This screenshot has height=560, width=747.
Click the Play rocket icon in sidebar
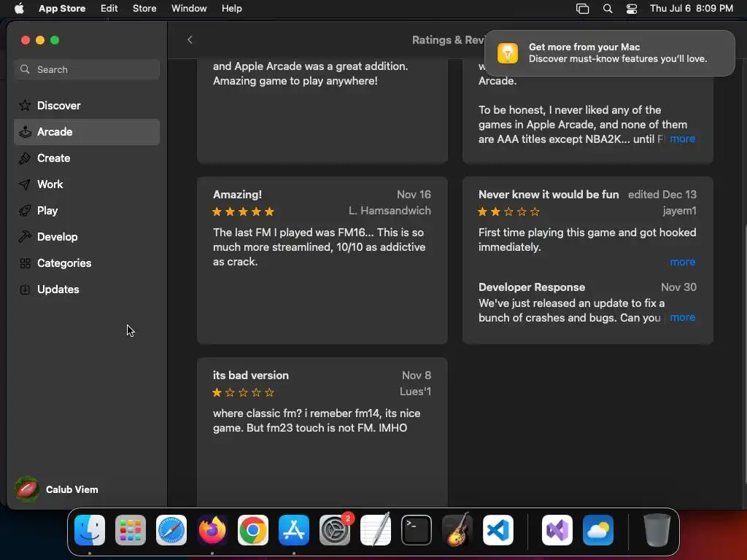[25, 211]
